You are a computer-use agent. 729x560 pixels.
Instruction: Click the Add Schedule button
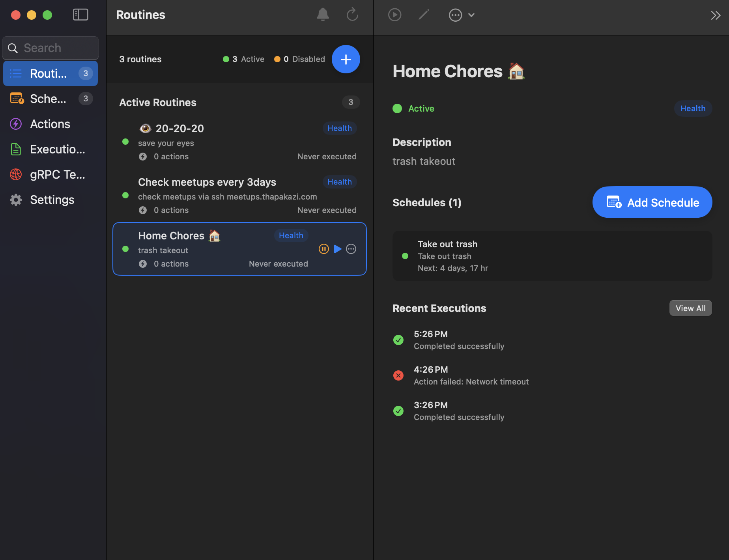(652, 202)
